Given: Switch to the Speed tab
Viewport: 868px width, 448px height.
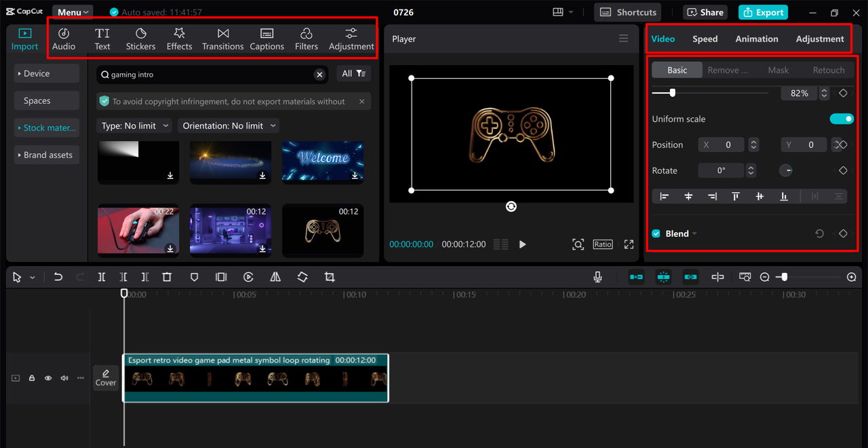Looking at the screenshot, I should click(x=705, y=39).
